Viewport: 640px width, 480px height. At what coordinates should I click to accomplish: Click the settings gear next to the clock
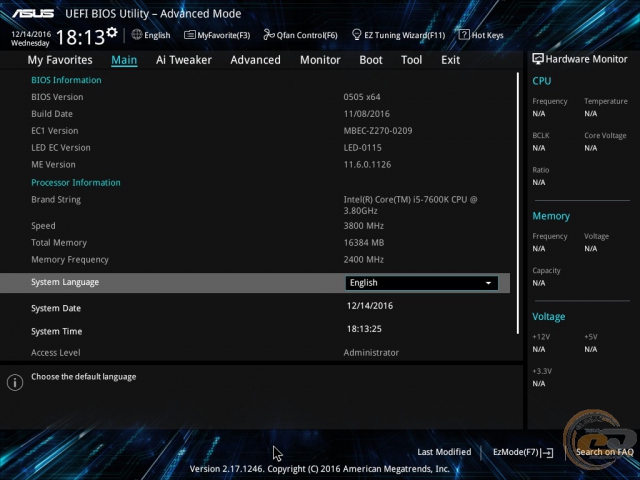click(x=112, y=32)
